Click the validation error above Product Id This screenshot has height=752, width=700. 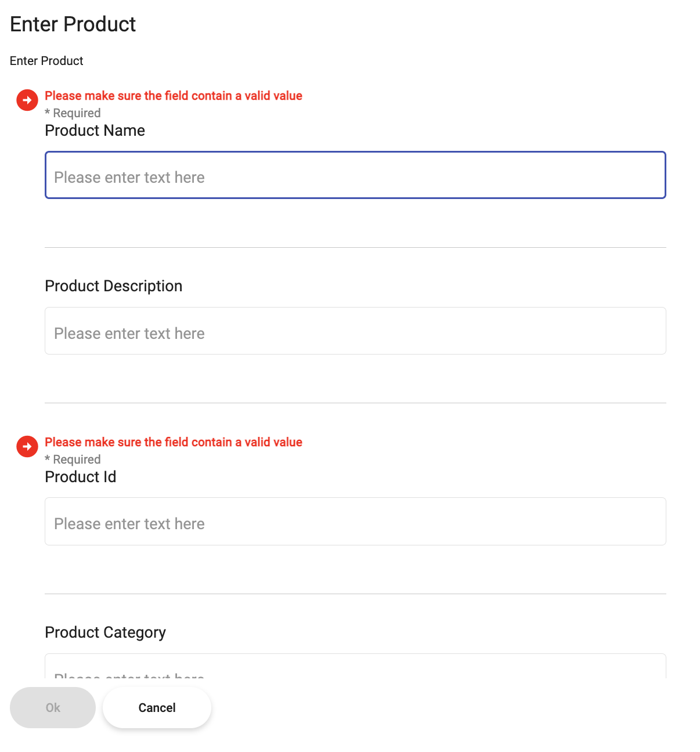pos(174,442)
